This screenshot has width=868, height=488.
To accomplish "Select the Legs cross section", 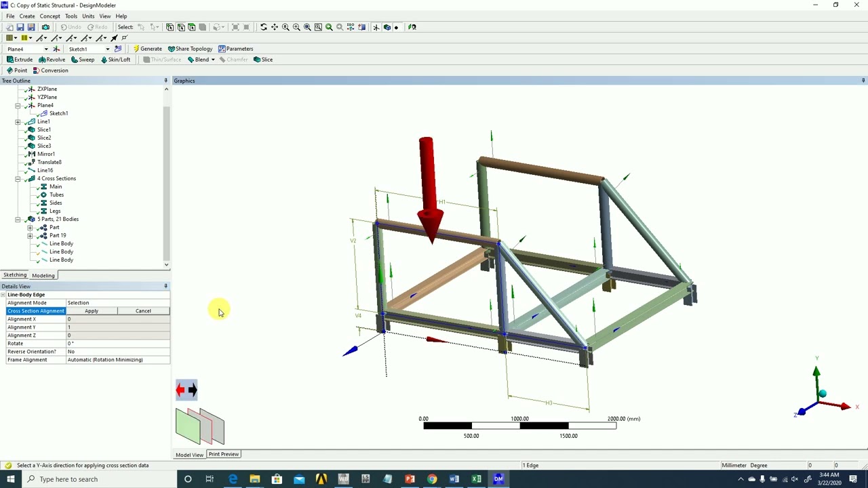I will 55,211.
